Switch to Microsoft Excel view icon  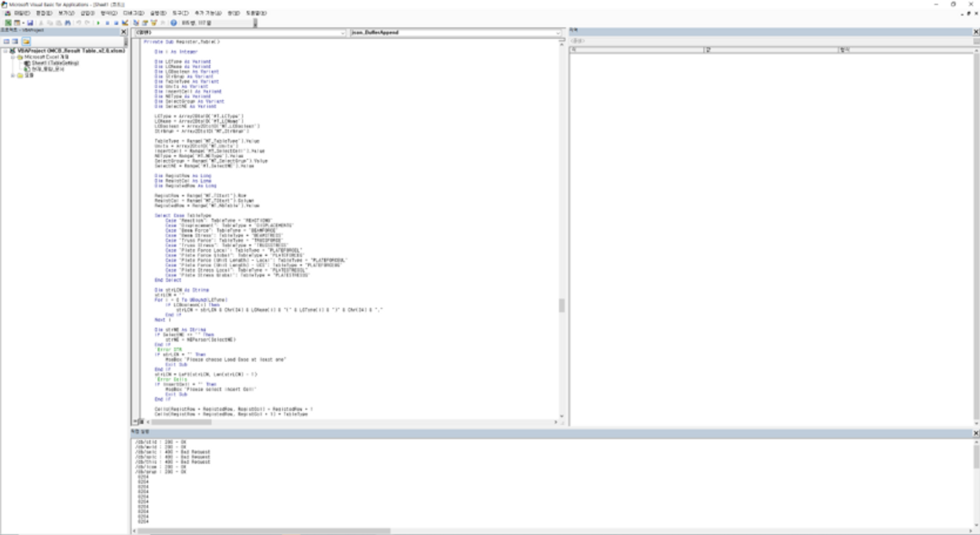click(8, 23)
